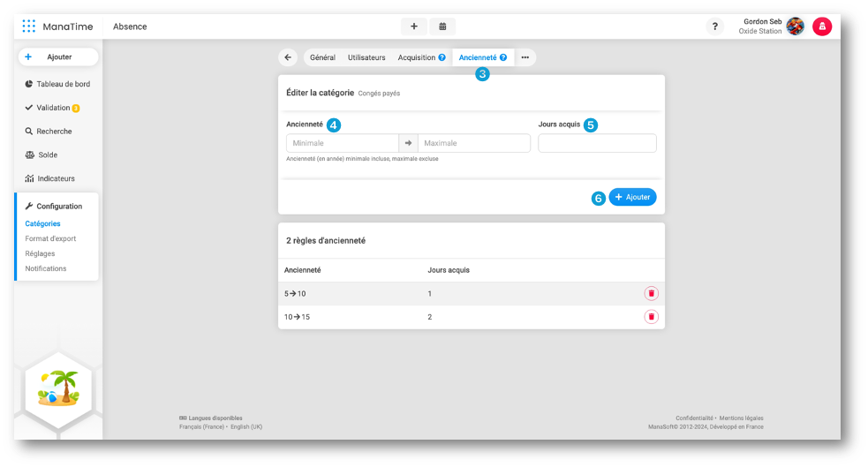
Task: Go back with the left arrow button
Action: click(x=288, y=57)
